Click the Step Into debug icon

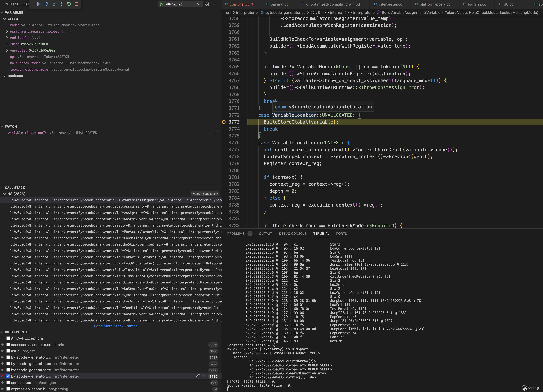coord(54,4)
